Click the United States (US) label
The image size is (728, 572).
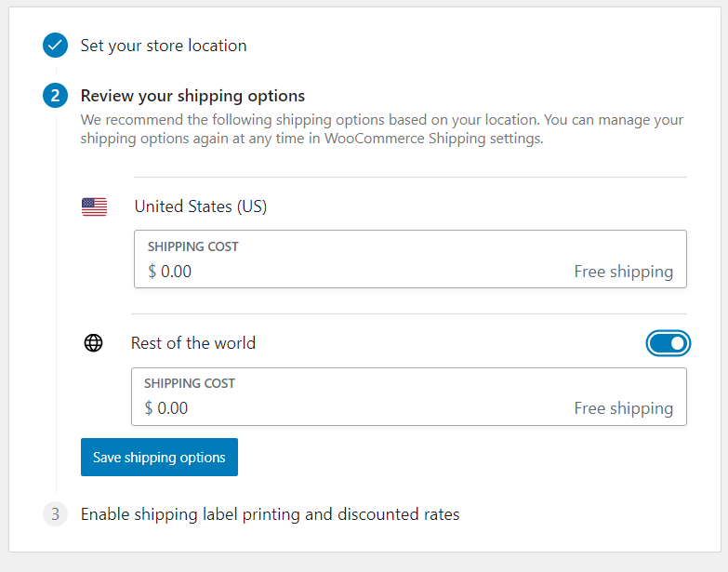tap(201, 206)
